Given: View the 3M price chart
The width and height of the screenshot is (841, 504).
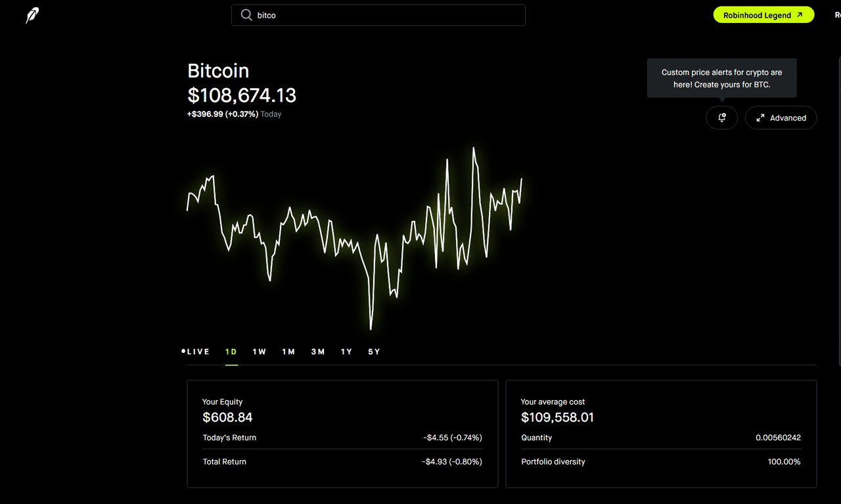Looking at the screenshot, I should click(x=318, y=352).
